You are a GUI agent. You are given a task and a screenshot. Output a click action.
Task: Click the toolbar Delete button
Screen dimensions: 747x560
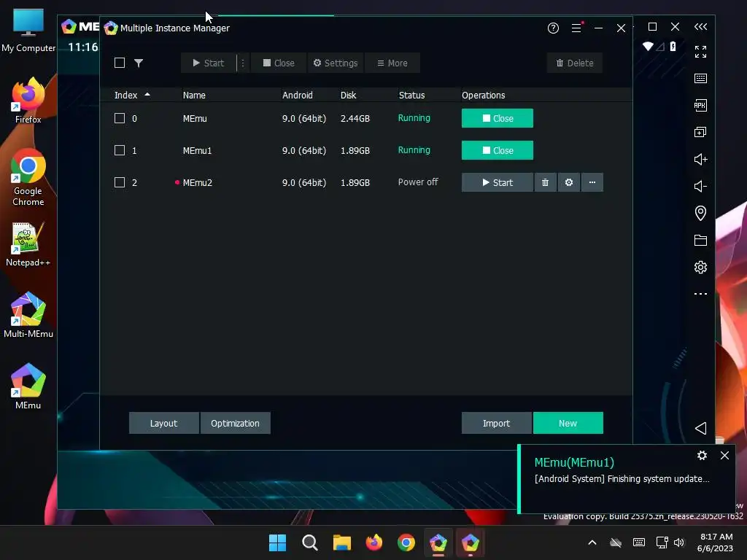pyautogui.click(x=575, y=63)
